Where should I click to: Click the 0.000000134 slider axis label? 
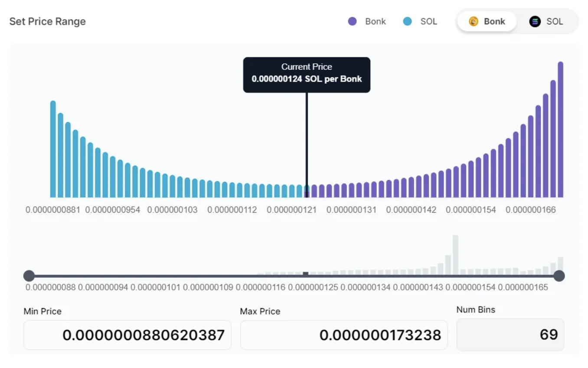(x=366, y=287)
